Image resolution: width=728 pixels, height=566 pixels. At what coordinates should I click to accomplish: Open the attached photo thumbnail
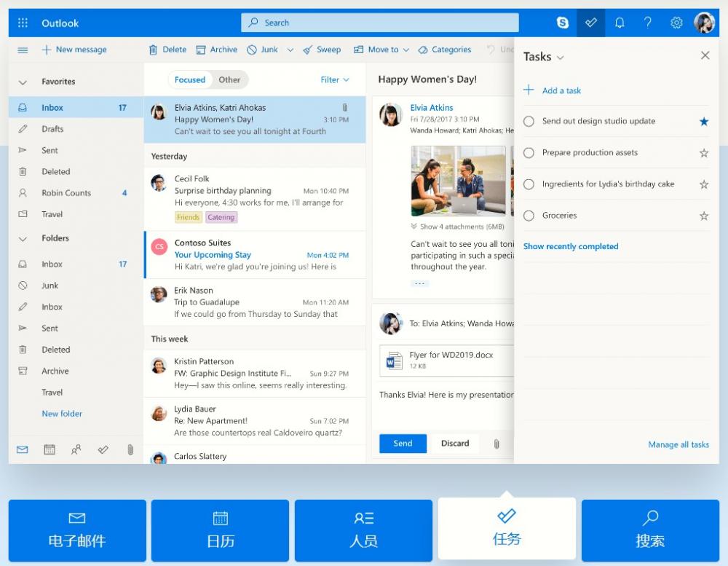coord(458,181)
